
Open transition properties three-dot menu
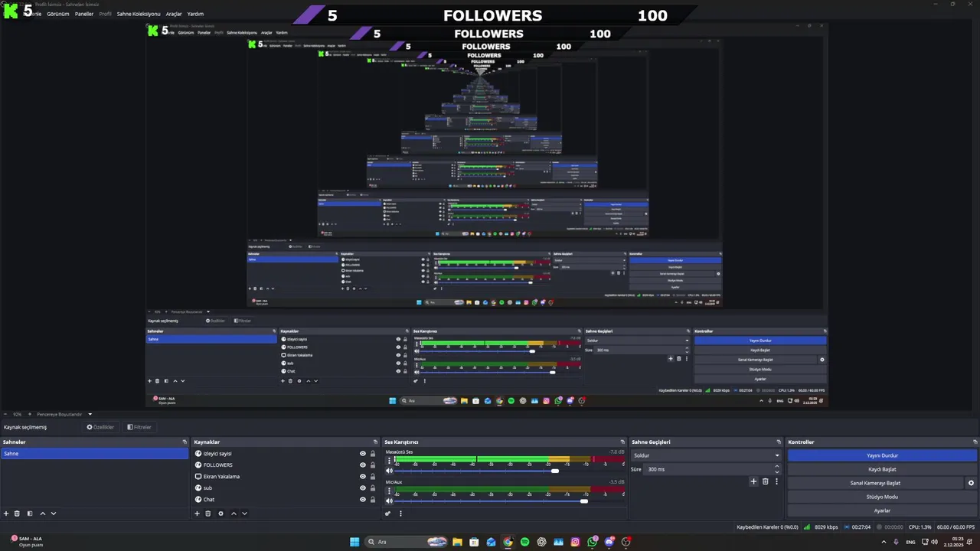776,481
